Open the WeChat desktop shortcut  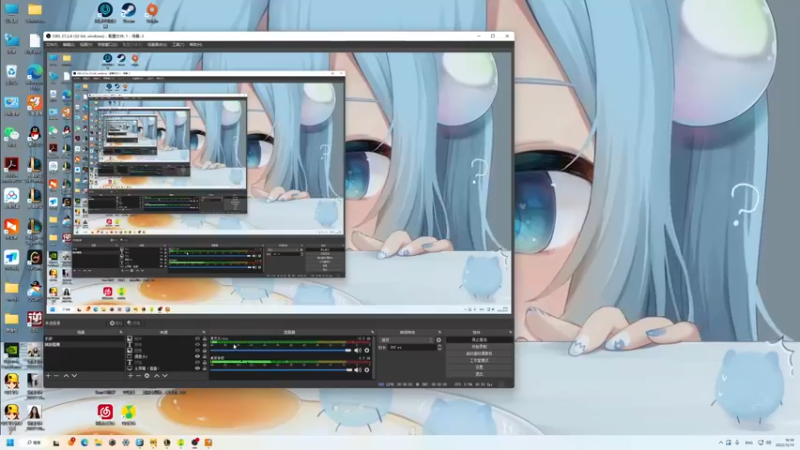(11, 137)
